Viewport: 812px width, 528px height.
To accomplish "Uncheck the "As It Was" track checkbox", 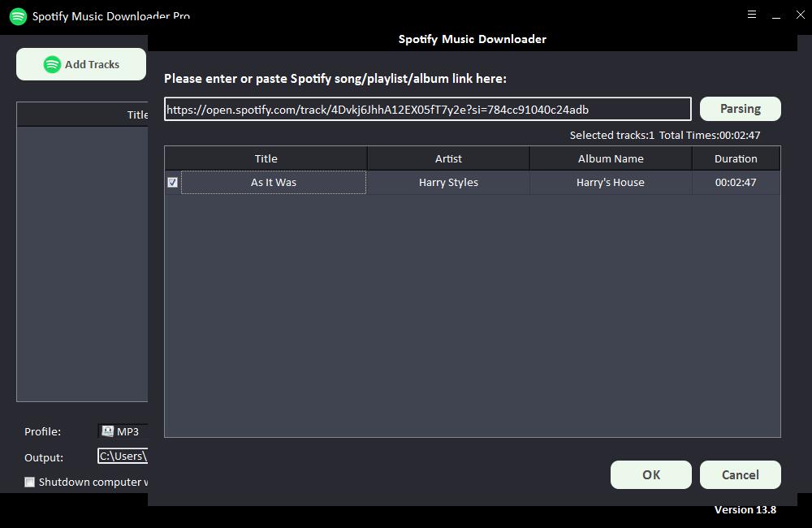I will pos(172,183).
